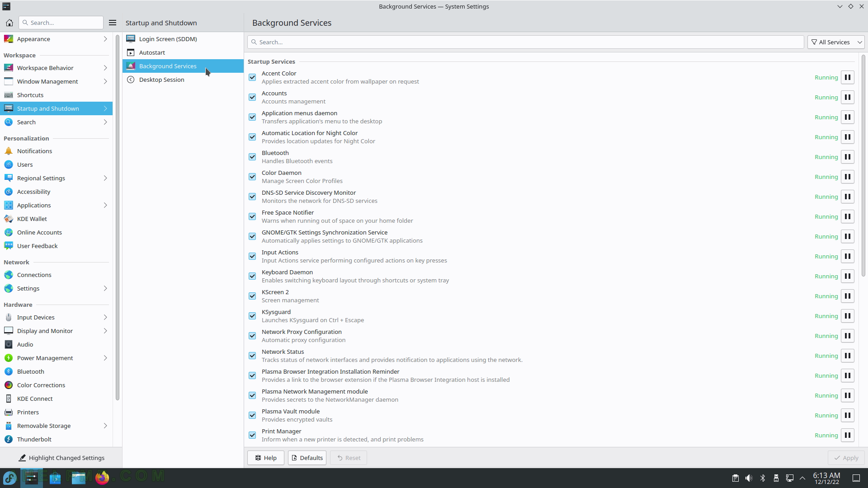Toggle Application menus daemon checkbox

pos(252,117)
